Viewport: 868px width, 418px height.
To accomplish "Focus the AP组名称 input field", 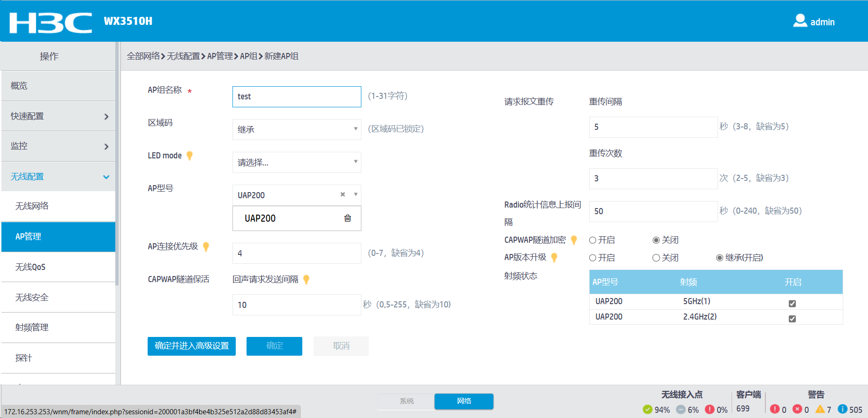I will 297,97.
